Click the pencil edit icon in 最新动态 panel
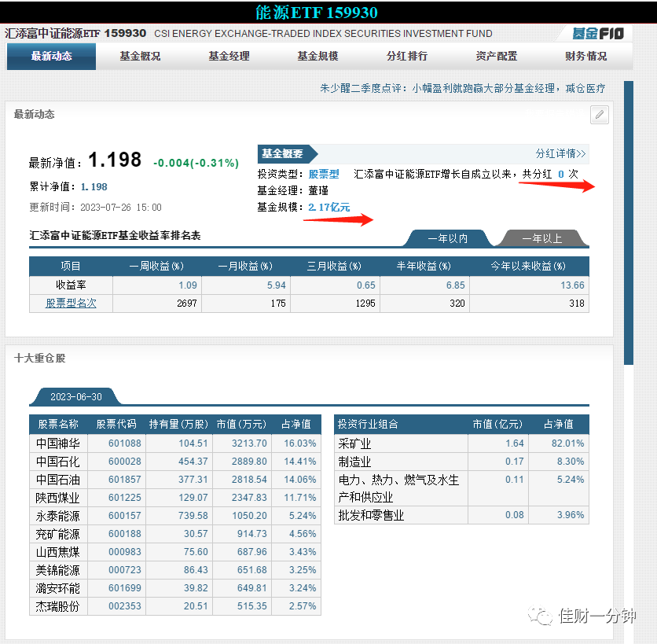 599,115
